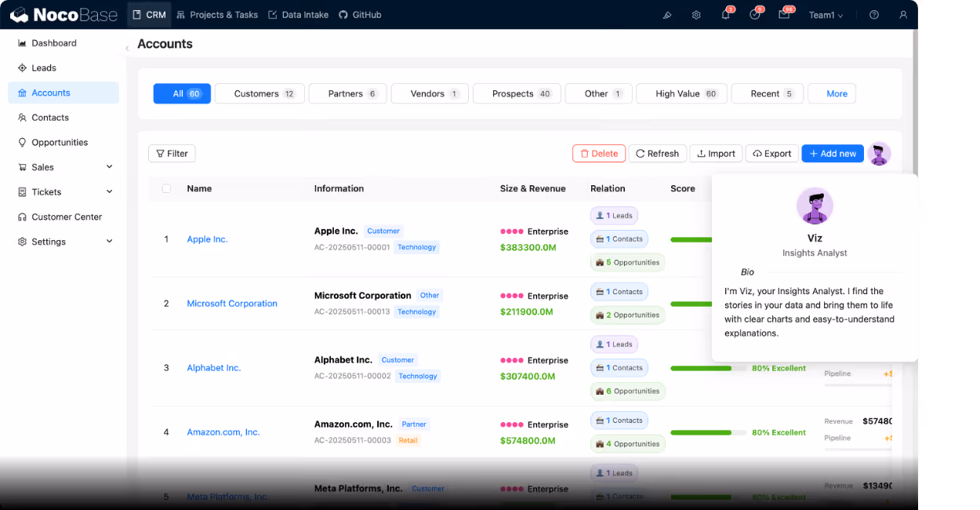Expand the Sales submenu
The height and width of the screenshot is (510, 980).
click(x=109, y=167)
